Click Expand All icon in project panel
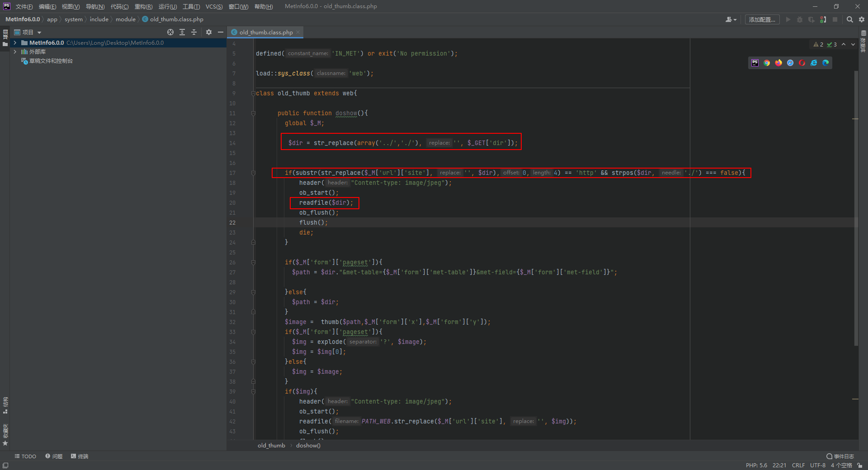The width and height of the screenshot is (868, 470). click(x=182, y=32)
